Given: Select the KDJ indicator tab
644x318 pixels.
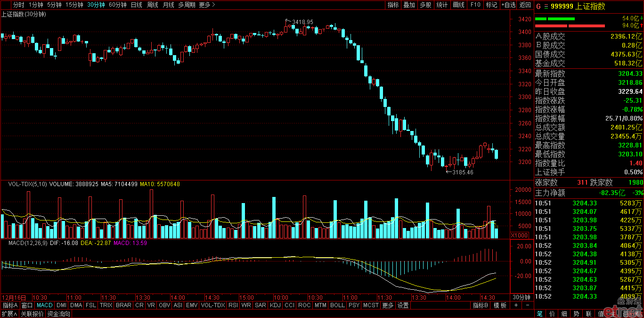Looking at the screenshot, I should click(x=275, y=305).
